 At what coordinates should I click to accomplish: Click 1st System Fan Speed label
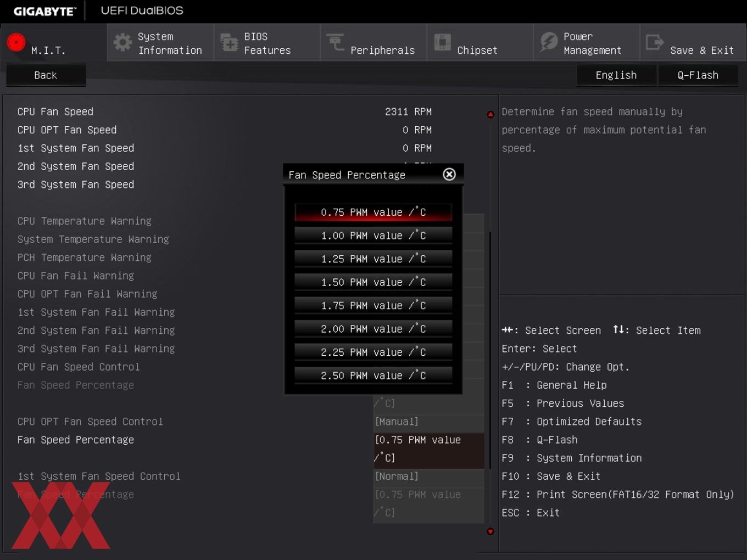point(75,148)
